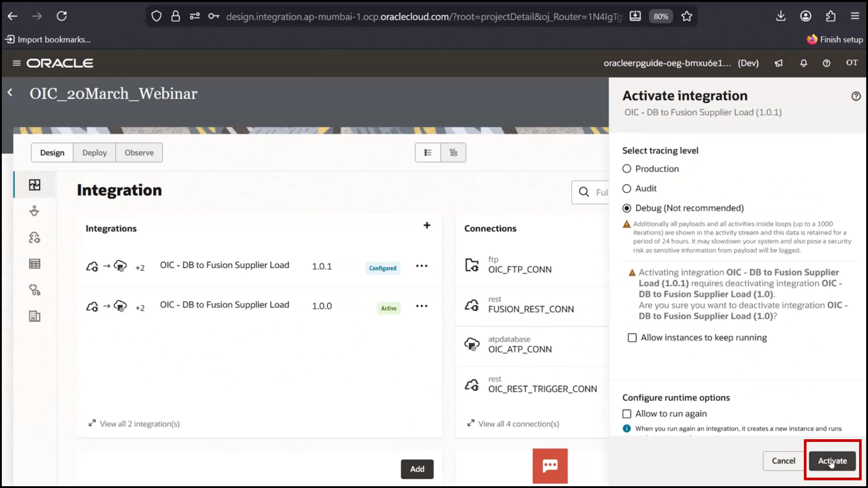Open the fifth sidebar icon below the table grid
Screen dimensions: 868x488
point(35,290)
